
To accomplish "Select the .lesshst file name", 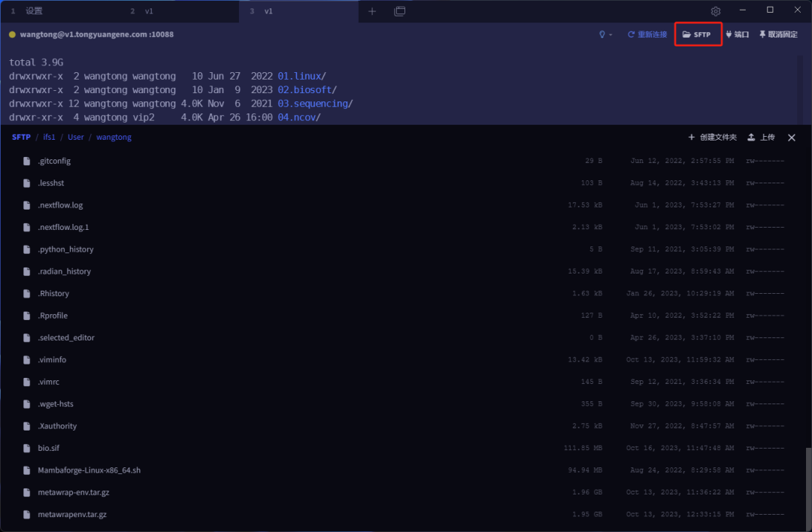I will pyautogui.click(x=51, y=183).
